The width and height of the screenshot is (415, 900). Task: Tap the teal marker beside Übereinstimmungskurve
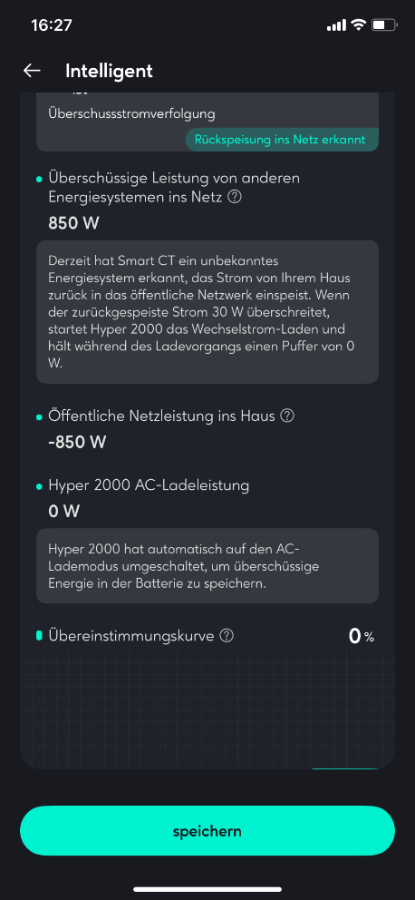point(39,635)
